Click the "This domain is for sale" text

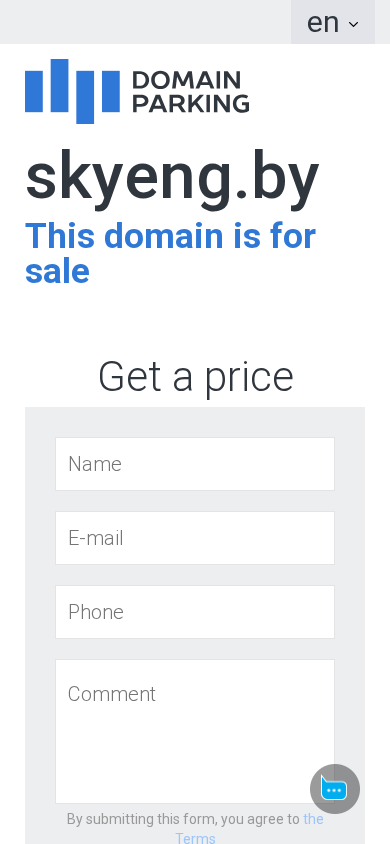170,253
